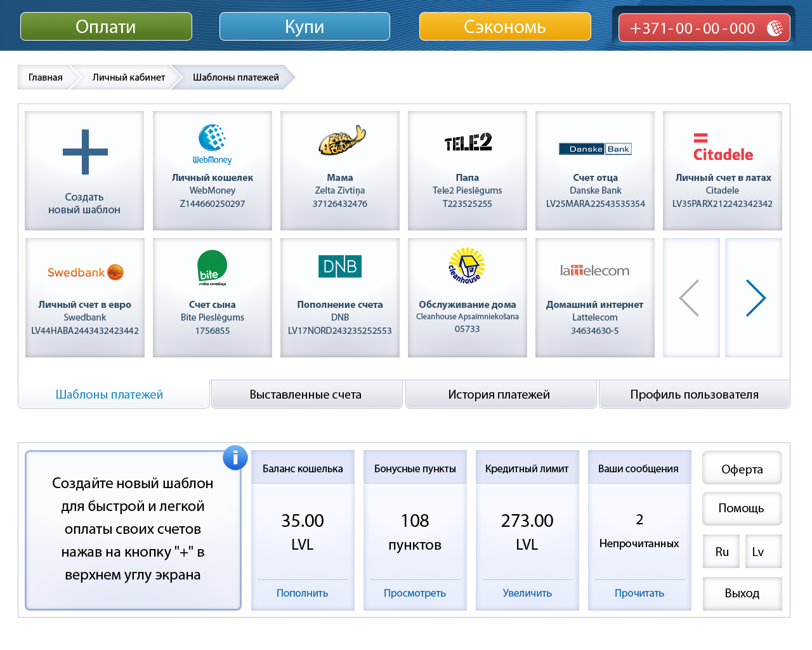This screenshot has height=650, width=812.
Task: Click the 108 пунктов value
Action: pyautogui.click(x=415, y=532)
